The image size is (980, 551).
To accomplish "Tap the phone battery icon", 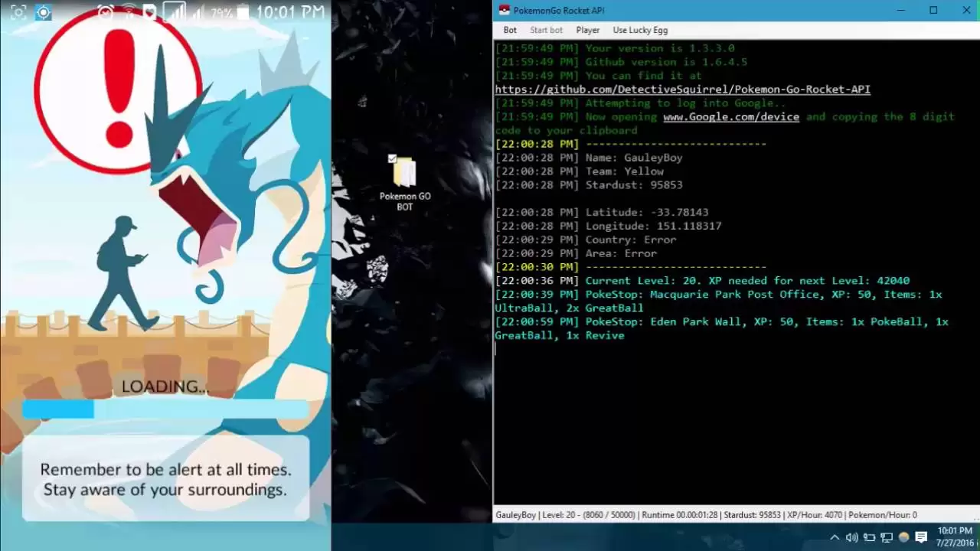I will click(242, 12).
